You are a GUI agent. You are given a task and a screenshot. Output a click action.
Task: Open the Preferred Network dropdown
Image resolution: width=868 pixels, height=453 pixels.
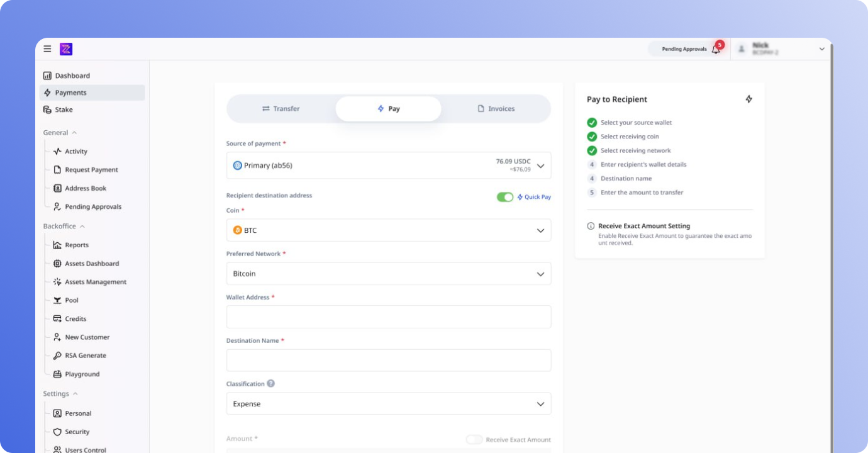[x=388, y=274]
